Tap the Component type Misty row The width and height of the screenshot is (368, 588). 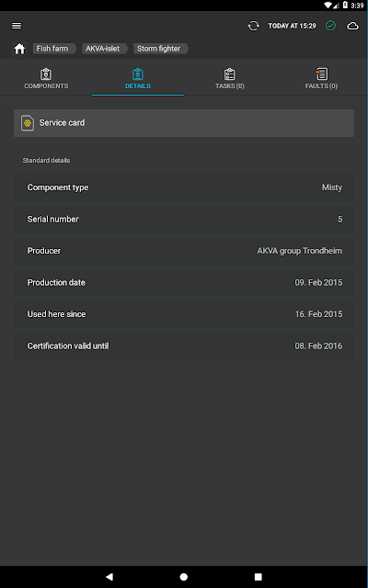(184, 187)
